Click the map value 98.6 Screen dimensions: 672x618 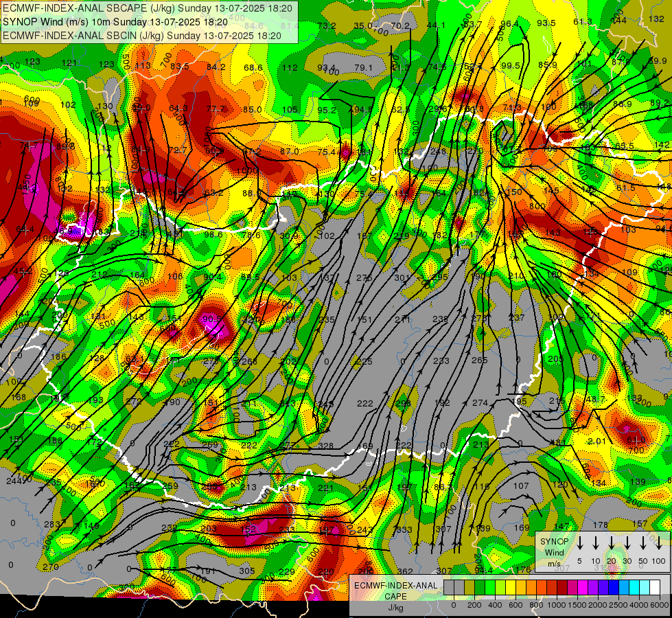pyautogui.click(x=213, y=235)
